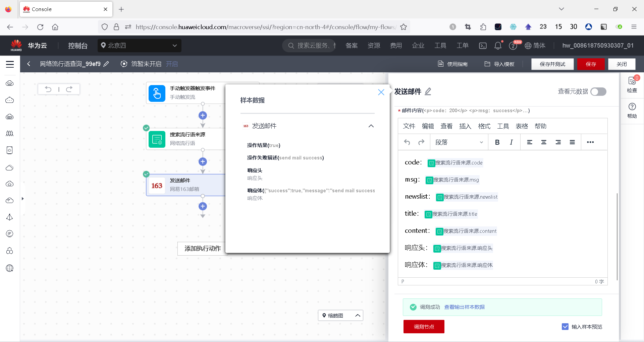Open the 帮助 editor menu
Image resolution: width=644 pixels, height=342 pixels.
(x=541, y=126)
